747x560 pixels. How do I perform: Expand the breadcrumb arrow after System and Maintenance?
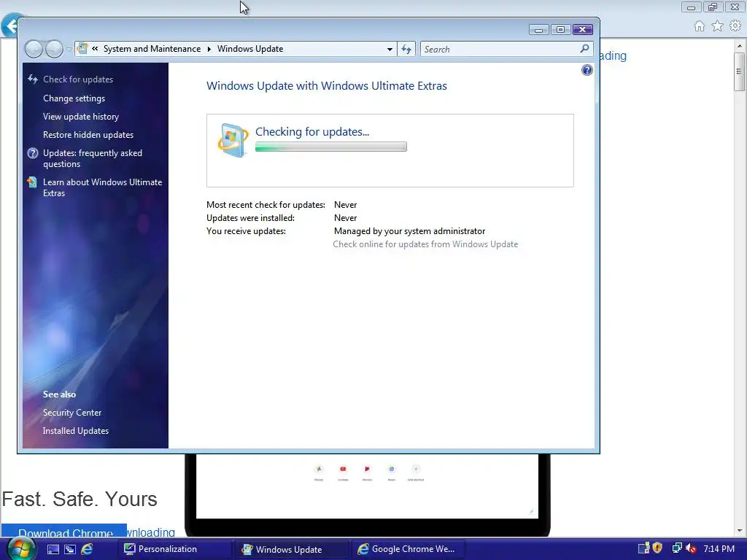click(209, 49)
